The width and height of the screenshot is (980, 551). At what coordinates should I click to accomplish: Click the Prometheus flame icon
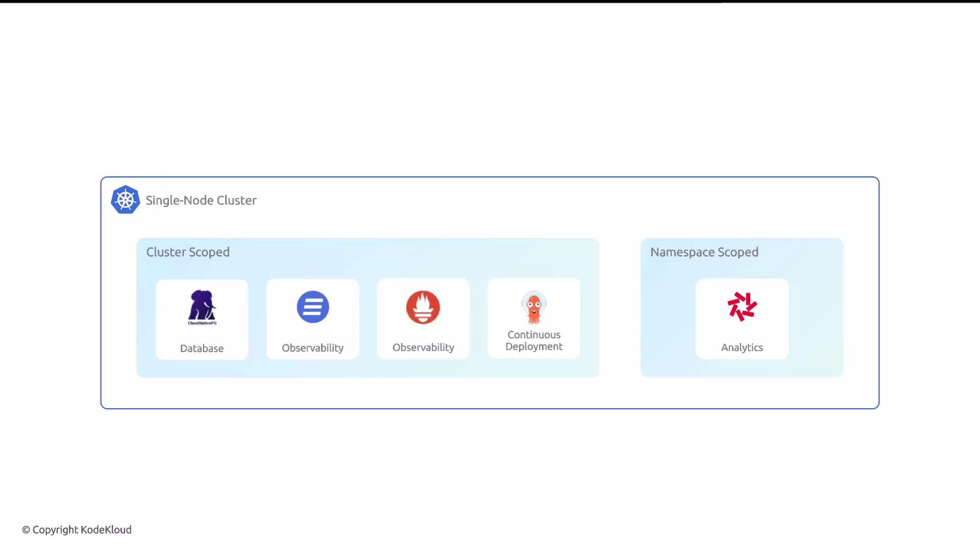tap(423, 307)
